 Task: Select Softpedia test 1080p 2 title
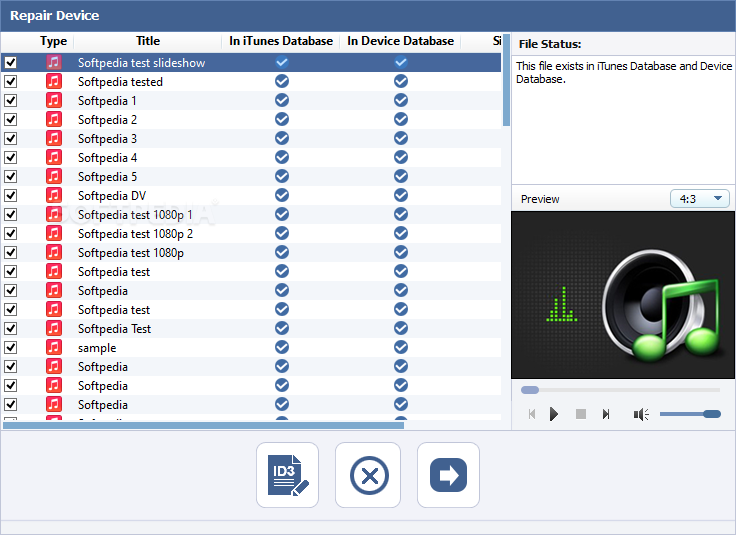coord(135,234)
